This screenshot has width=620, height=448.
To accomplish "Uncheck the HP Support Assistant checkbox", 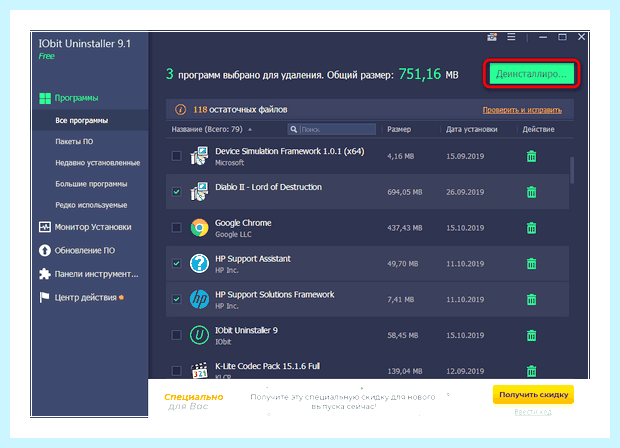I will tap(176, 263).
